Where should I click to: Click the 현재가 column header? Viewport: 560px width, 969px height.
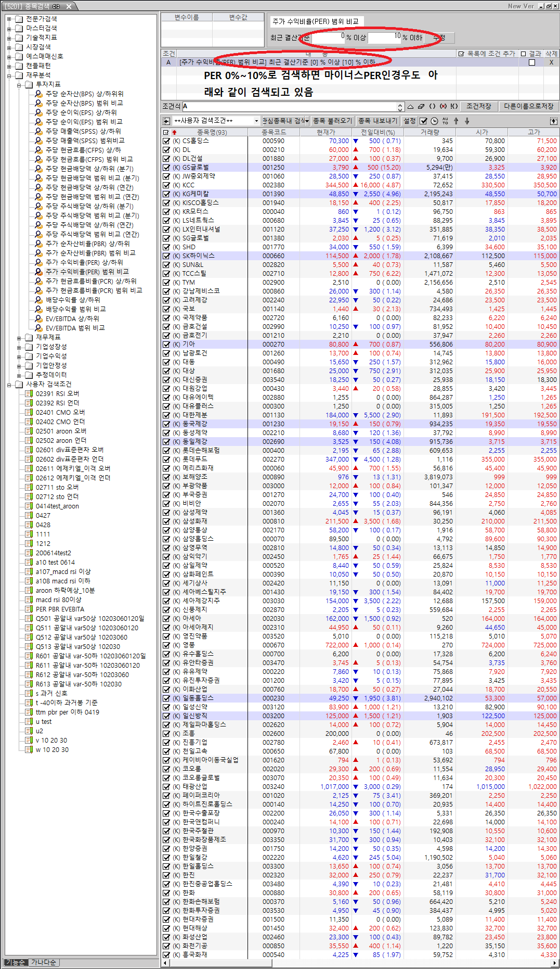[326, 132]
